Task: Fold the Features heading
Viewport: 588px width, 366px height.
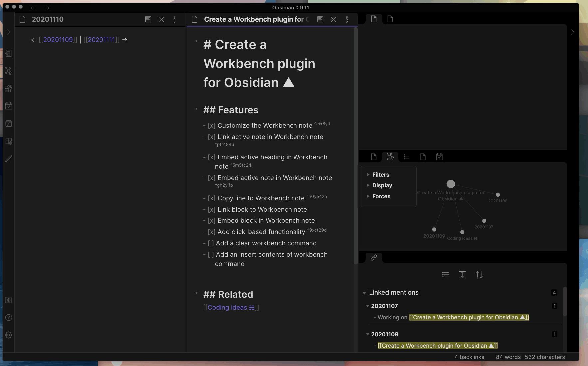Action: click(196, 109)
